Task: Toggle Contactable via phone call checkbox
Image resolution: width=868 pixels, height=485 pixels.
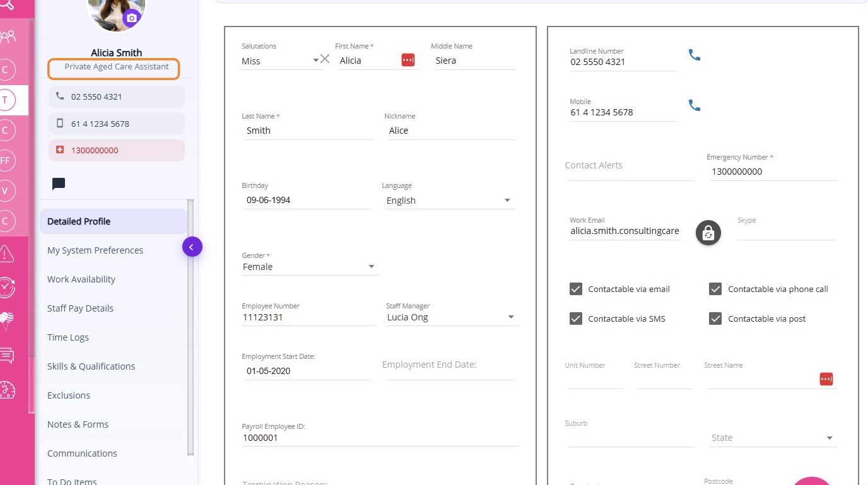Action: pyautogui.click(x=715, y=289)
